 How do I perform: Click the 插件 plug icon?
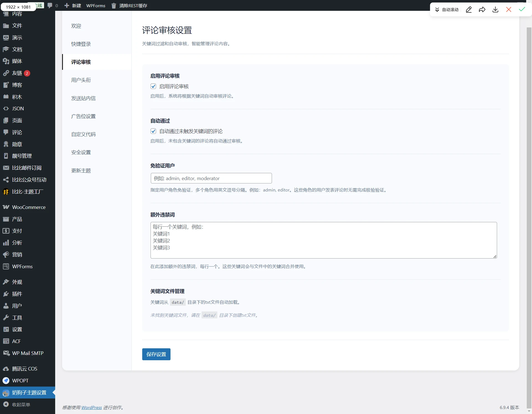pos(6,294)
